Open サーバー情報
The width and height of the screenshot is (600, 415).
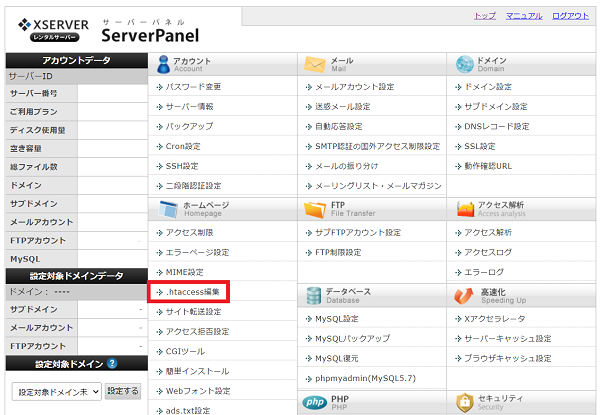189,107
